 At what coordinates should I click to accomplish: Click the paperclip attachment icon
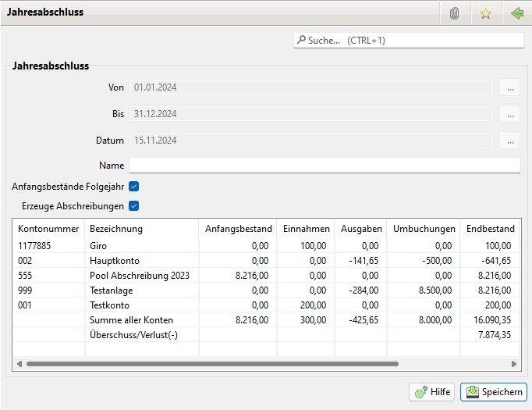[x=455, y=13]
